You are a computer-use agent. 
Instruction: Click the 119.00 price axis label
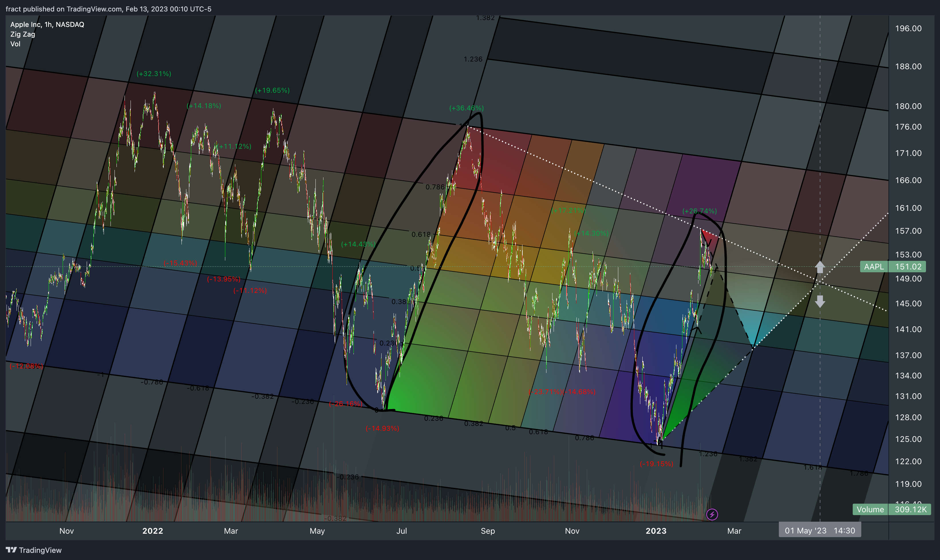(x=908, y=484)
